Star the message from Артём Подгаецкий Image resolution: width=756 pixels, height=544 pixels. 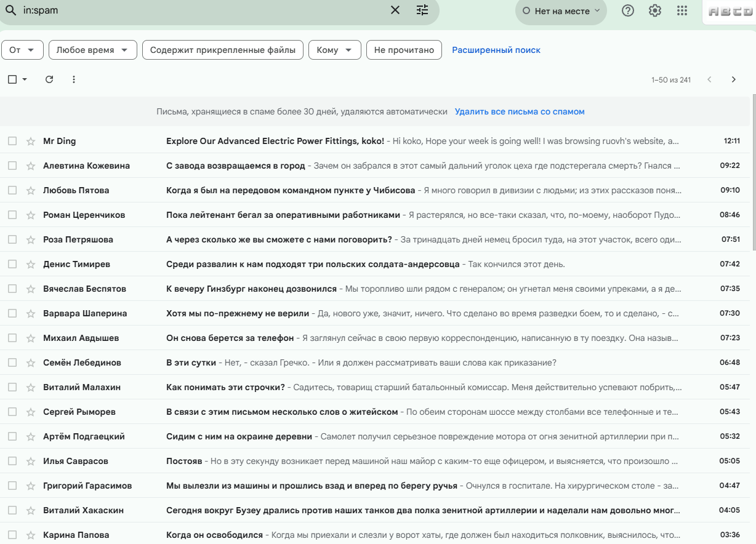(31, 436)
